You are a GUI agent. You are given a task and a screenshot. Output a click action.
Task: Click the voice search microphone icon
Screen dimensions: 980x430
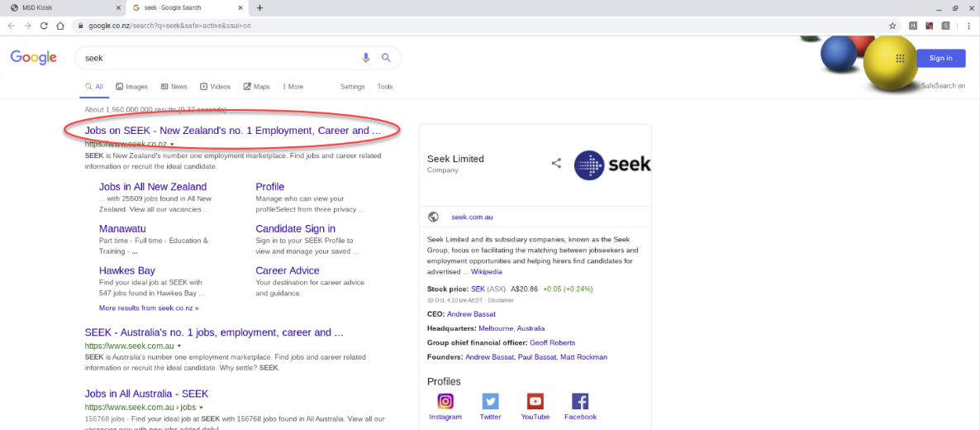point(366,58)
